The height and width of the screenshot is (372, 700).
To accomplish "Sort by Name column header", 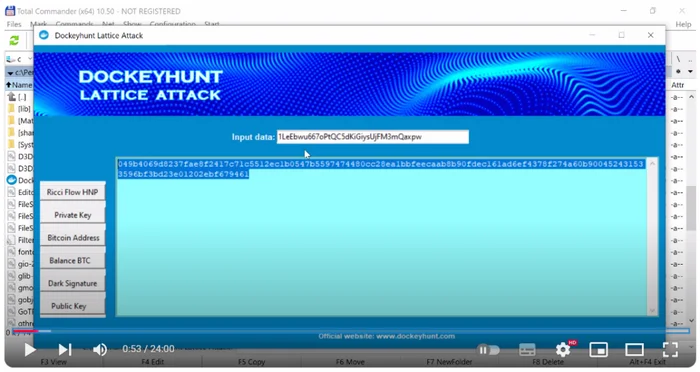I will coord(19,84).
